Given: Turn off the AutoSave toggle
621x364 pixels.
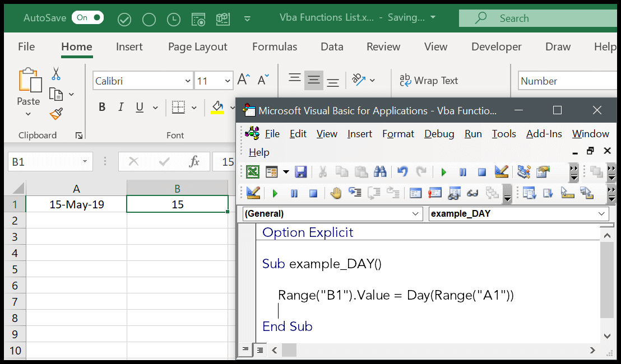Looking at the screenshot, I should [x=87, y=18].
